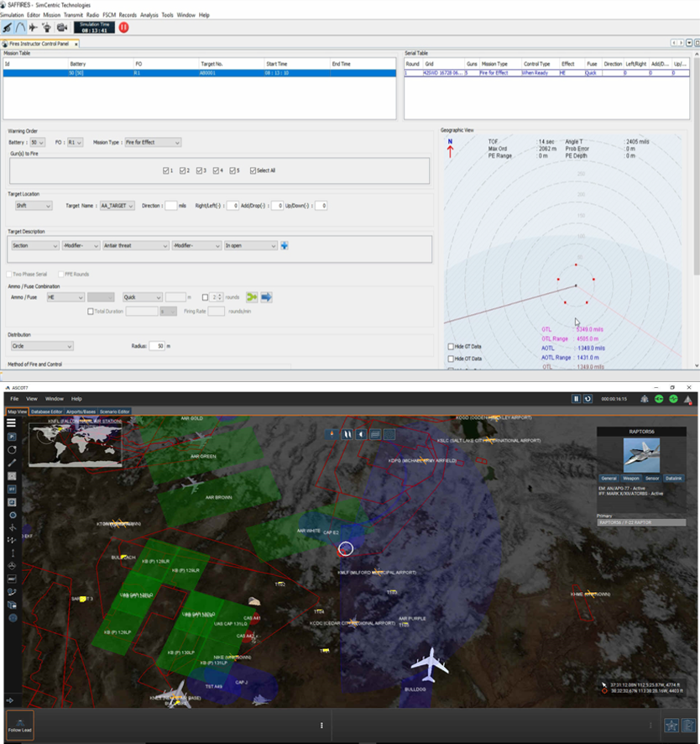The width and height of the screenshot is (700, 744).
Task: Open the Transmit menu in SAFFIRES
Action: [73, 15]
